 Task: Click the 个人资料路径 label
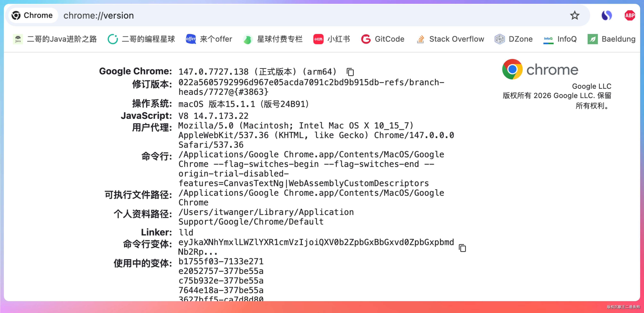tap(143, 214)
